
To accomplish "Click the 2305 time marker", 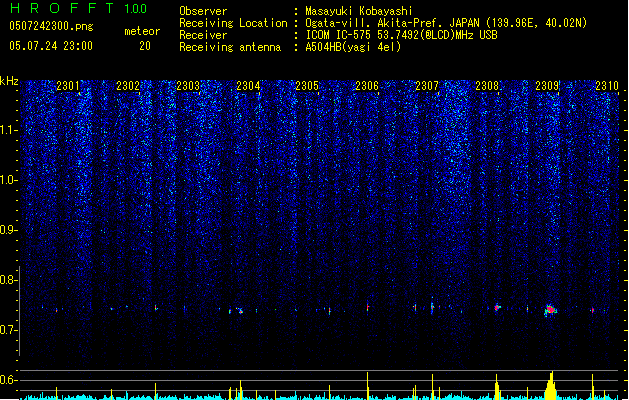I will click(307, 86).
